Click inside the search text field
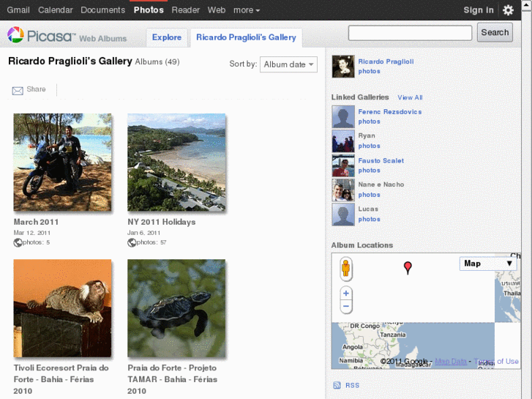This screenshot has width=532, height=399. [410, 33]
